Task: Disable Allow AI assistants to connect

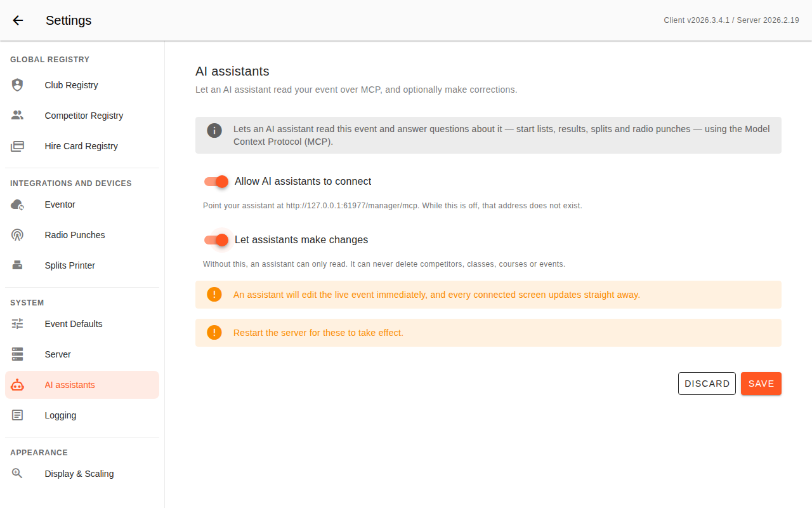Action: 216,182
